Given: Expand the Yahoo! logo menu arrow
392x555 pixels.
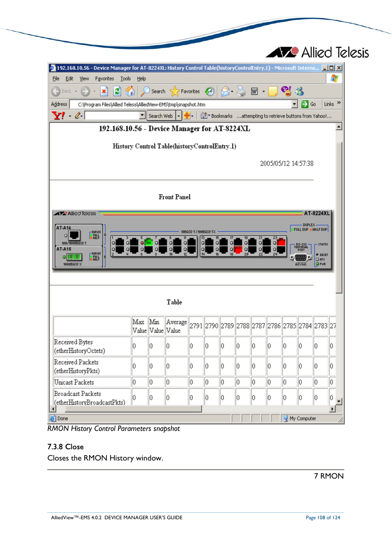Looking at the screenshot, I should pos(70,116).
